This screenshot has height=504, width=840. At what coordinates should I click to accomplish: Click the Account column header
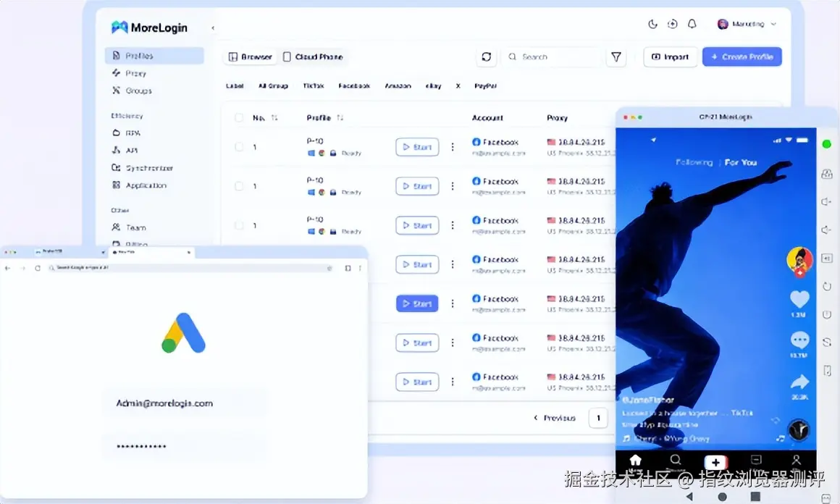[487, 118]
